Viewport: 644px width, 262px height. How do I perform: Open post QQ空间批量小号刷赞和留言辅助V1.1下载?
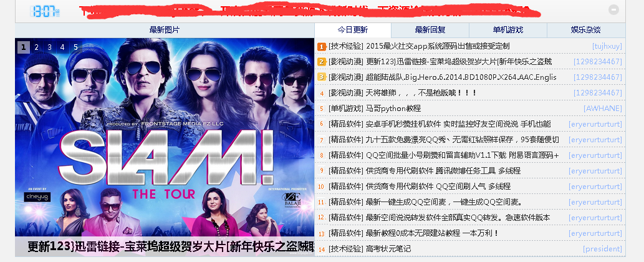pos(463,155)
